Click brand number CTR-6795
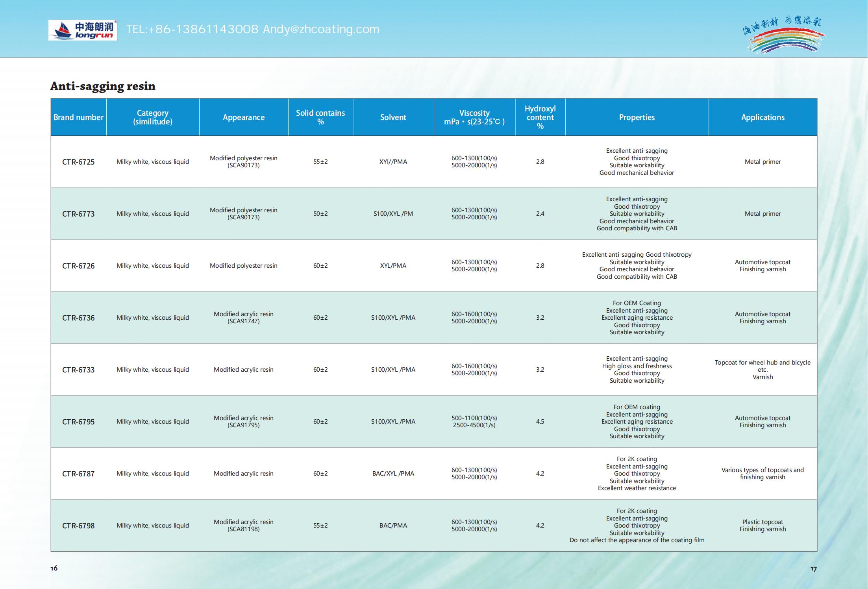This screenshot has width=868, height=589. (78, 422)
